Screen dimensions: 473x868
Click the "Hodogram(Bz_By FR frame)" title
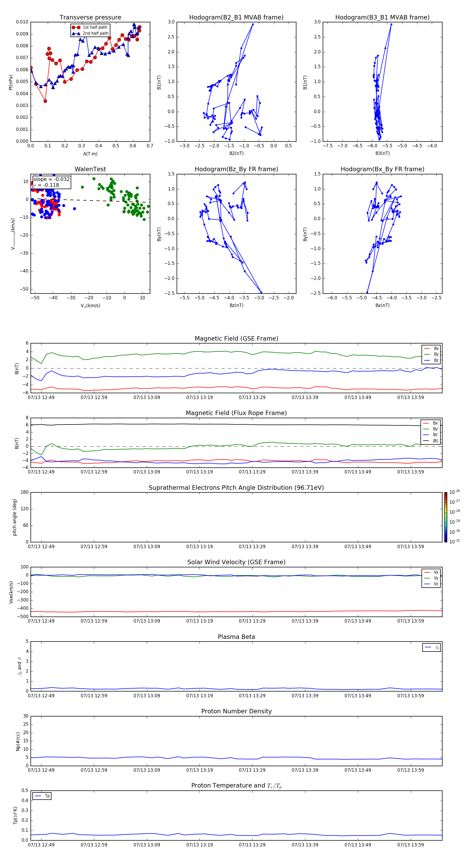point(236,169)
